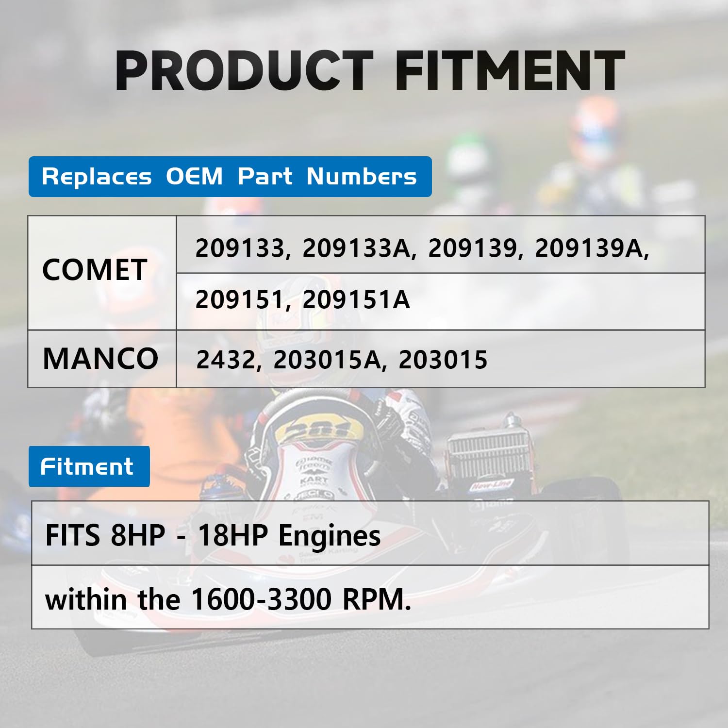Select the last MANCO number 203015
The height and width of the screenshot is (728, 728).
click(443, 360)
